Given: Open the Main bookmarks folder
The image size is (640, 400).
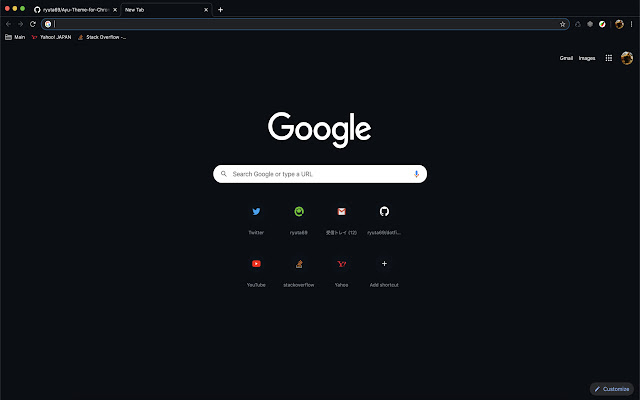Looking at the screenshot, I should pyautogui.click(x=15, y=37).
